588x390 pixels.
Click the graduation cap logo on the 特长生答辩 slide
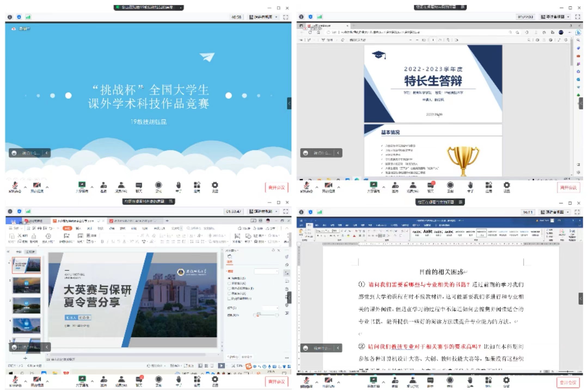379,55
